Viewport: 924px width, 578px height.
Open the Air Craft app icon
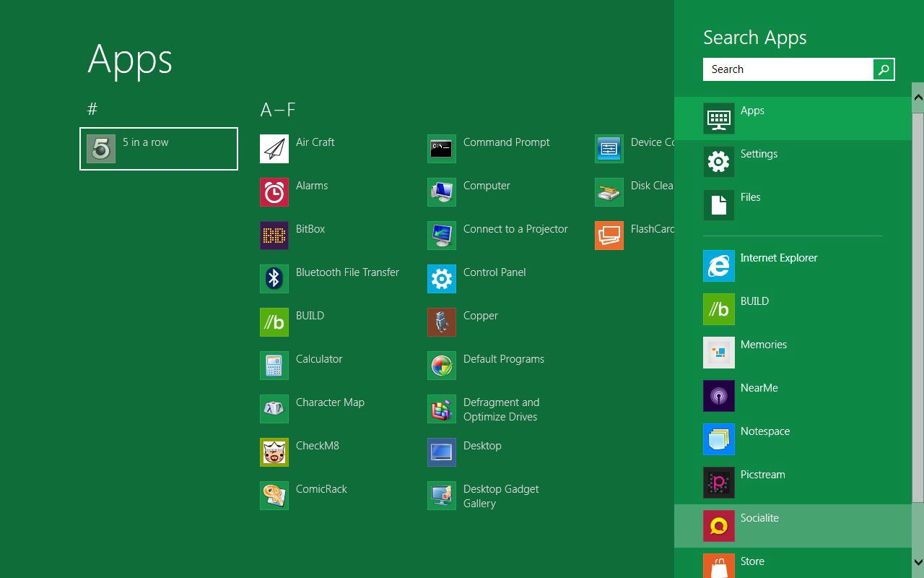[x=274, y=149]
